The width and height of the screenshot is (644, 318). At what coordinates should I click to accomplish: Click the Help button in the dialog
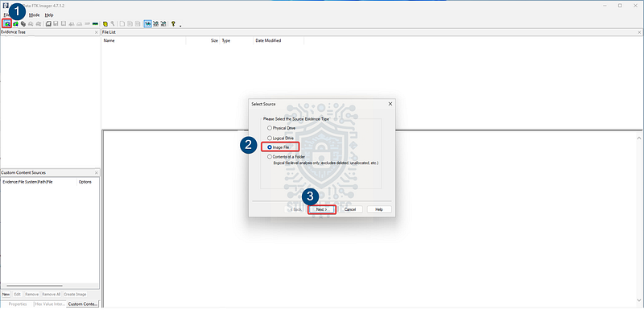(x=379, y=209)
